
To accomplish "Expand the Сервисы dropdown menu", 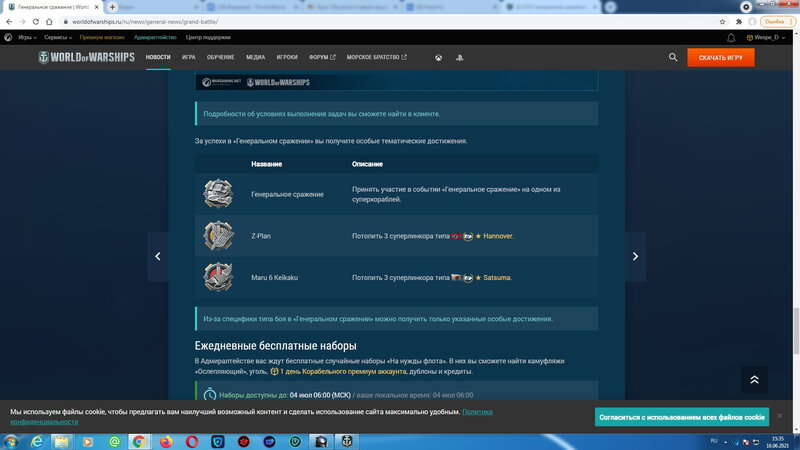I will [58, 37].
